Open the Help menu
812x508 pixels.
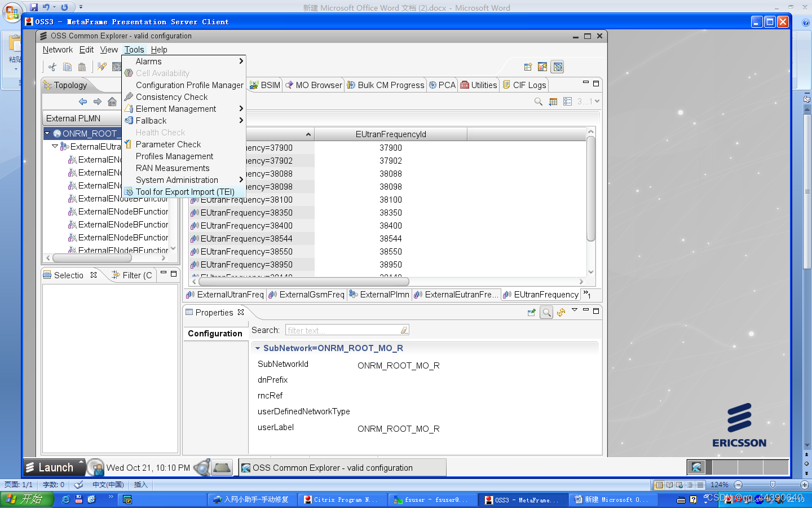tap(159, 50)
